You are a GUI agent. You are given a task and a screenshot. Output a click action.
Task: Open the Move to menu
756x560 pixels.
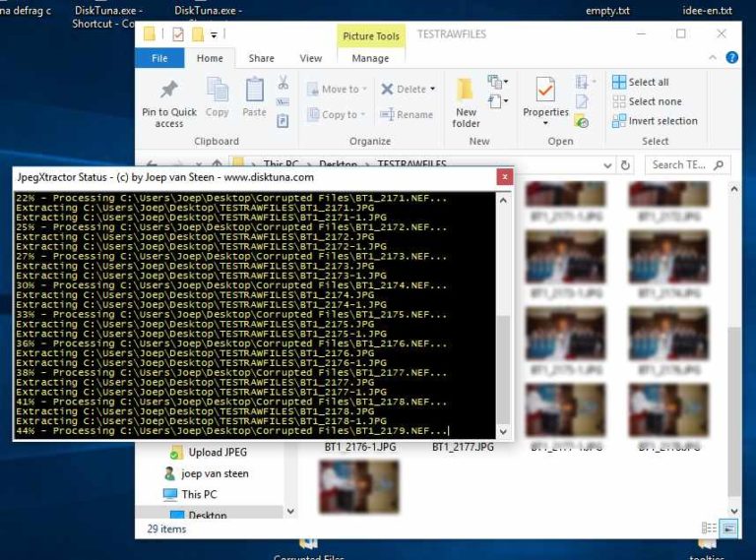click(x=338, y=90)
